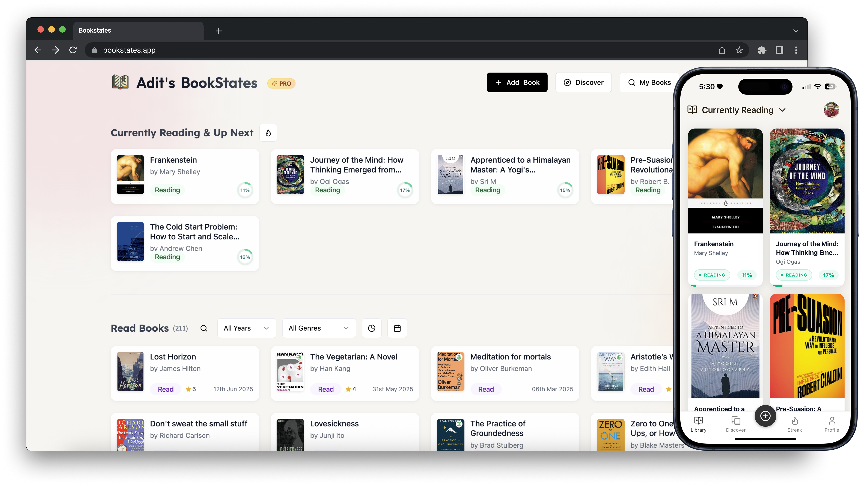
Task: Open browser three-dot menu
Action: [796, 50]
